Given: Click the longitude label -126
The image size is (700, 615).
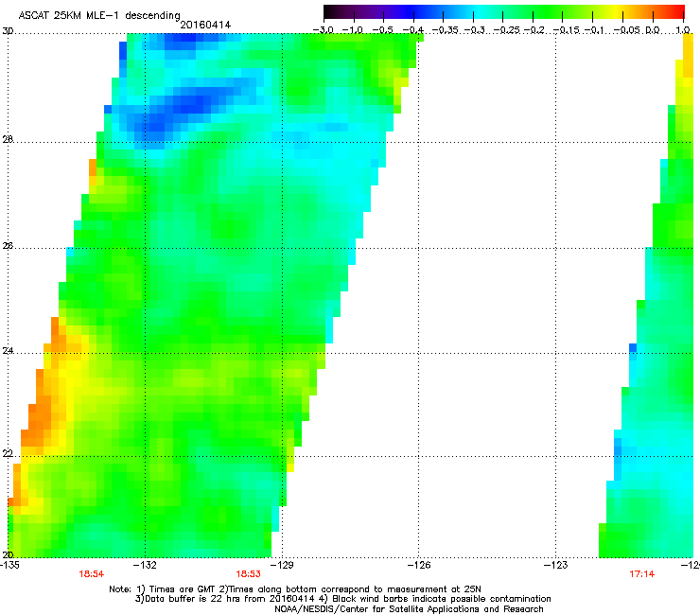Looking at the screenshot, I should [x=420, y=565].
